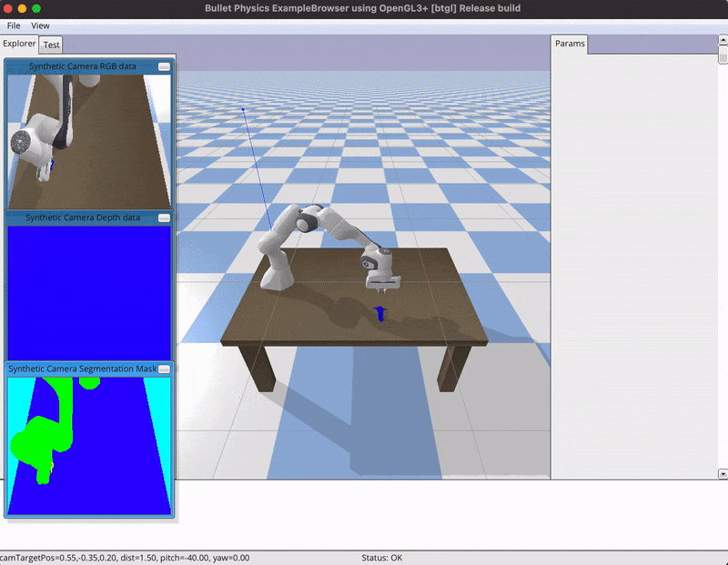This screenshot has height=565, width=728.
Task: Collapse the Synthetic Camera RGB data panel
Action: point(164,67)
